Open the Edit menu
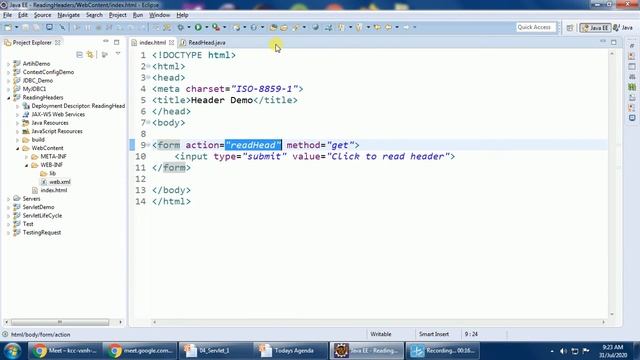640x360 pixels. click(23, 15)
